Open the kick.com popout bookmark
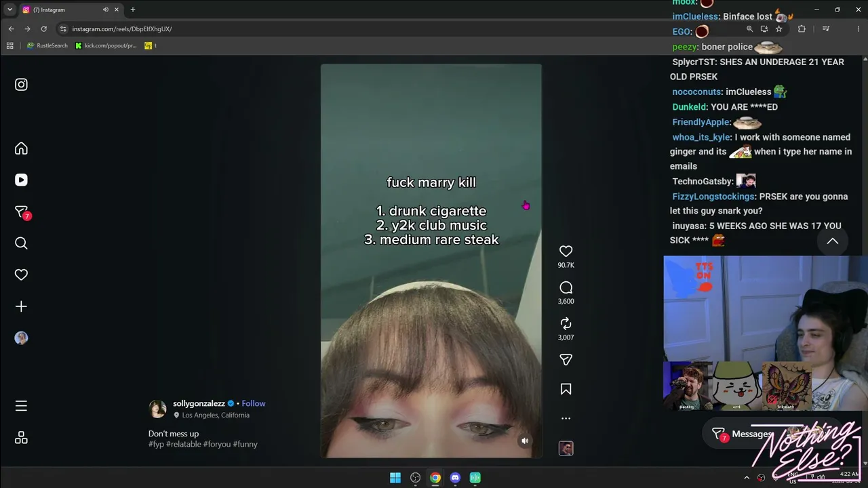Viewport: 868px width, 488px height. tap(106, 45)
